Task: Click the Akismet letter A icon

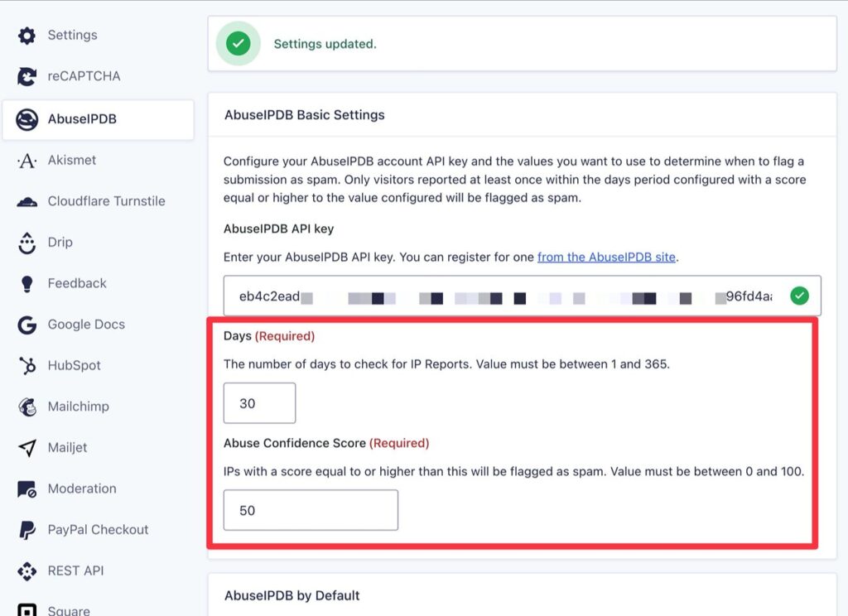Action: [x=26, y=161]
